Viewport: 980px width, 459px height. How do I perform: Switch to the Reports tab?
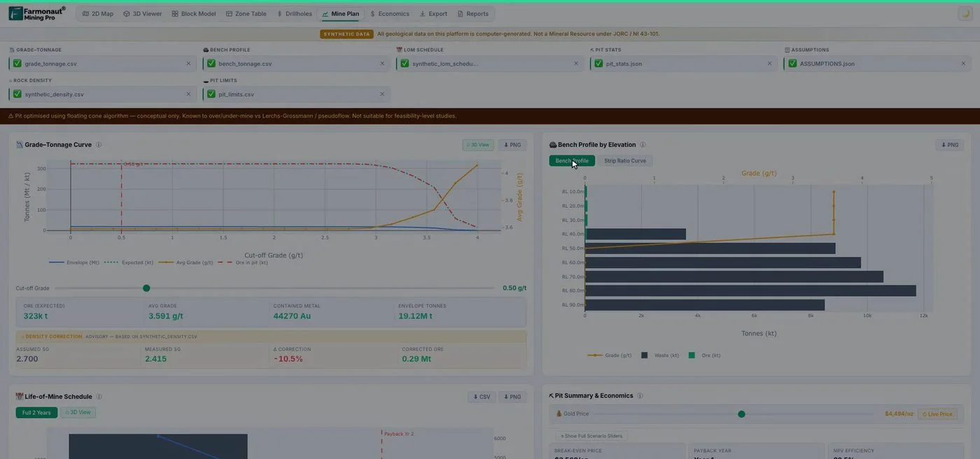473,13
